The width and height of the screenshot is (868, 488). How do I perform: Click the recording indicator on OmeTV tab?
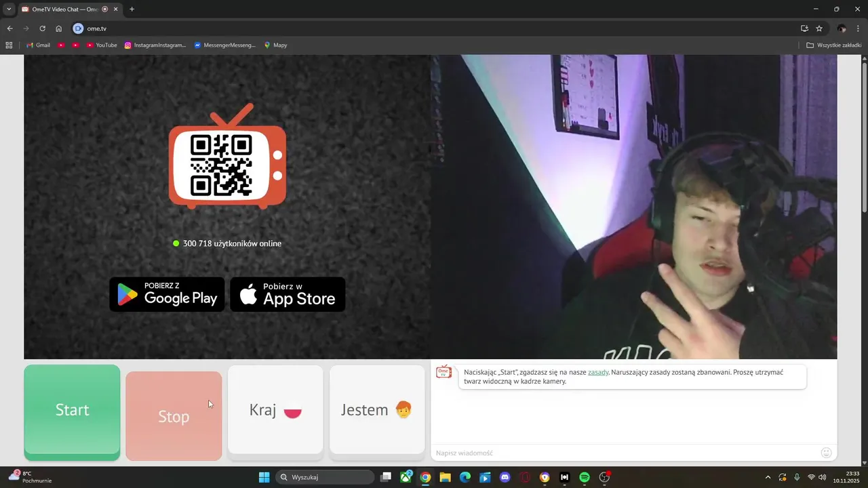coord(105,9)
